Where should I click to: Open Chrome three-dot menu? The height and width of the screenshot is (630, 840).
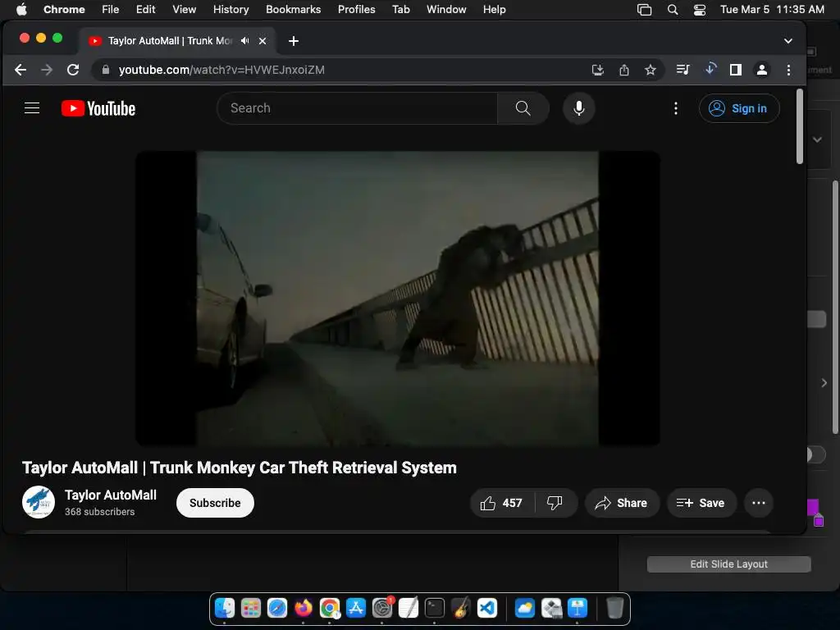click(788, 70)
